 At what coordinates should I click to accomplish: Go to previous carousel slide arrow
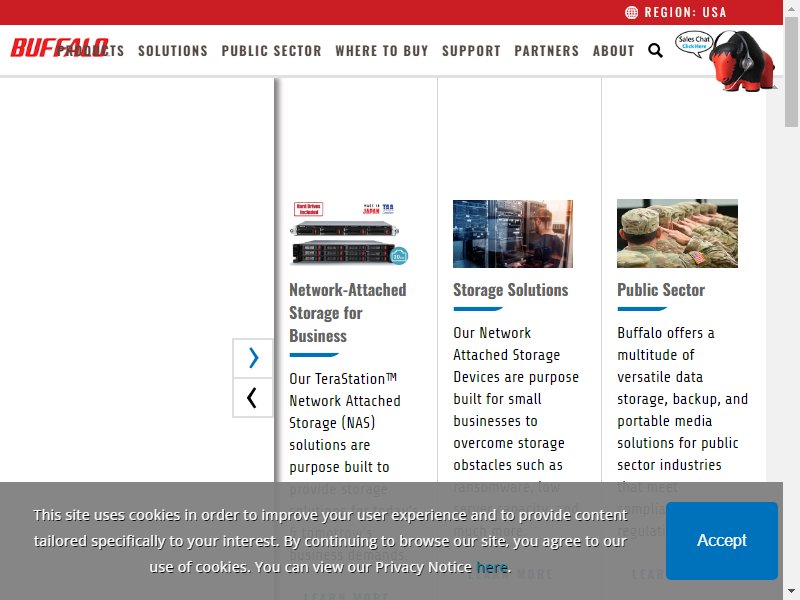(x=253, y=398)
